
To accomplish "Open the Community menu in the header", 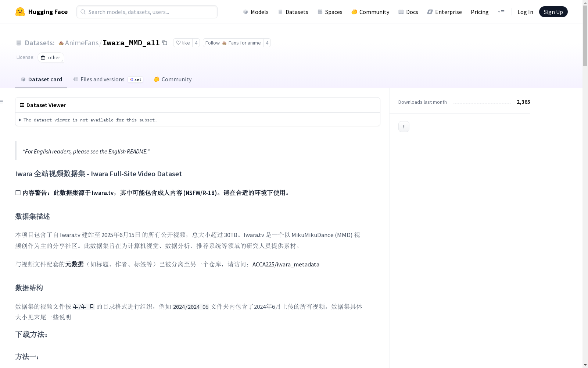I will click(x=370, y=12).
